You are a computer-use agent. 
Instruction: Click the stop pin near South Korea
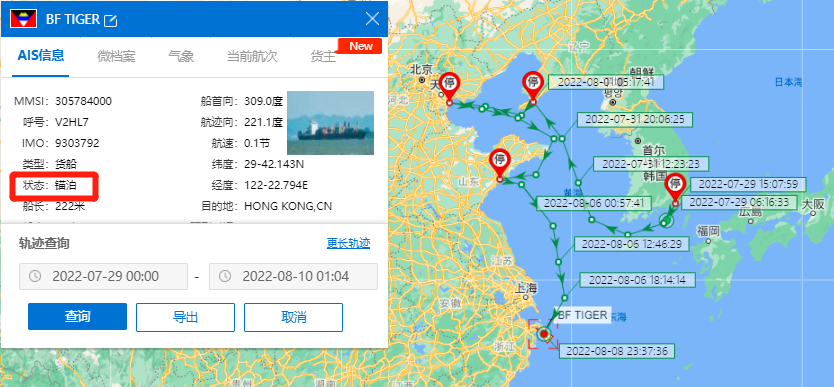(x=675, y=187)
